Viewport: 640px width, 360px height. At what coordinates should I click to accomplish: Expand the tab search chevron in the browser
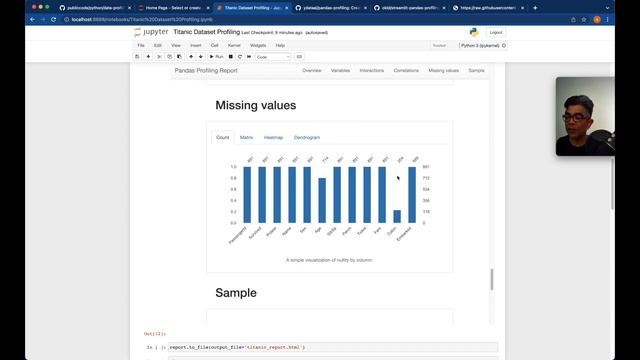pos(607,8)
